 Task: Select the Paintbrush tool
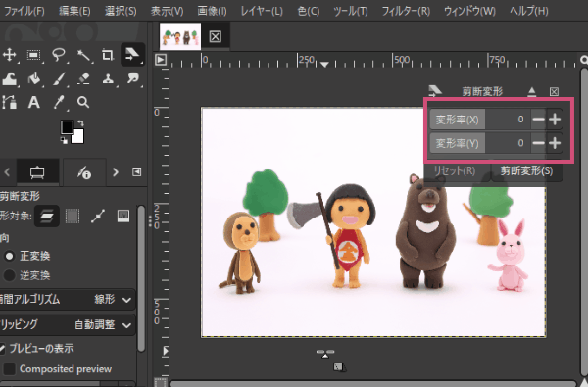[59, 78]
